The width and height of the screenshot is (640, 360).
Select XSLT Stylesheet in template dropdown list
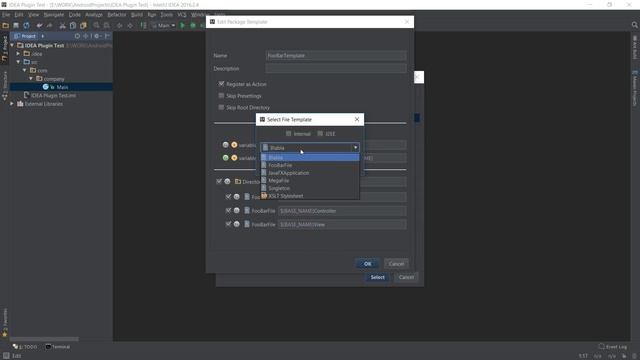tap(310, 196)
